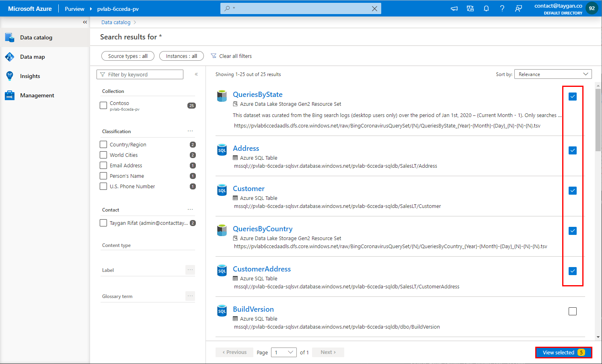Uncheck the Customer result checkbox
Screen dimensions: 602x364
(573, 191)
